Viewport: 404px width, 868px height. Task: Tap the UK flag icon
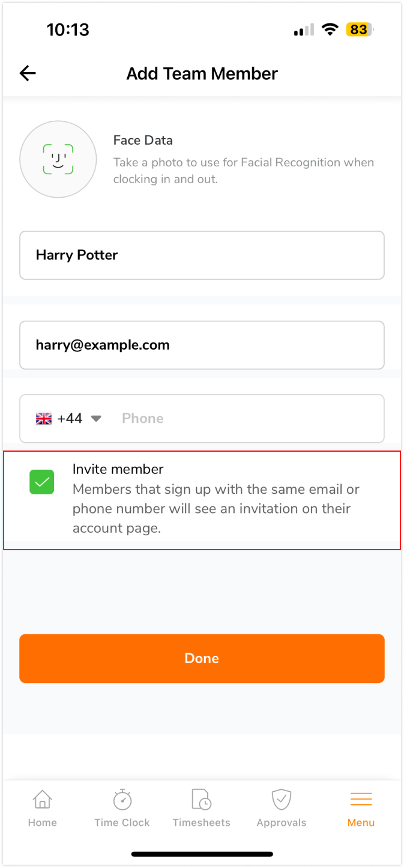coord(44,419)
